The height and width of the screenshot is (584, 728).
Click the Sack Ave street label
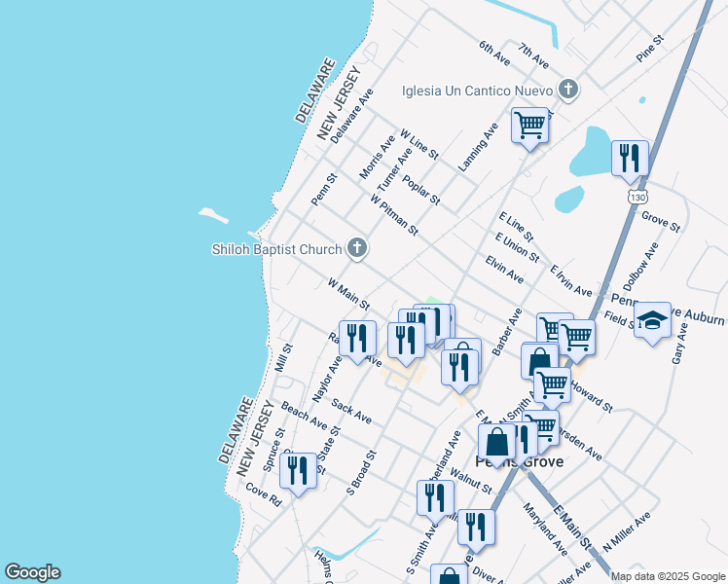[x=351, y=411]
